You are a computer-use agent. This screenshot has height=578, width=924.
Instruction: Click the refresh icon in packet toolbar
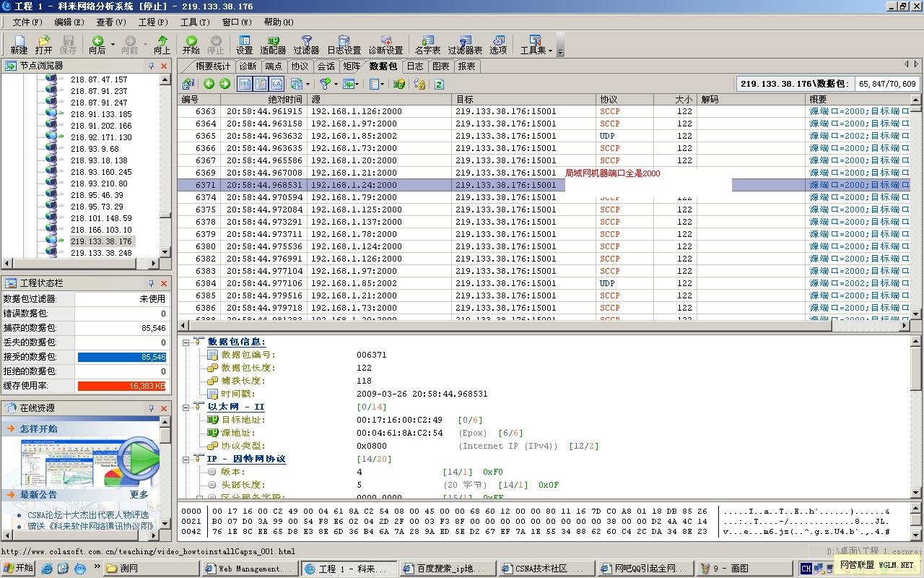tap(439, 85)
